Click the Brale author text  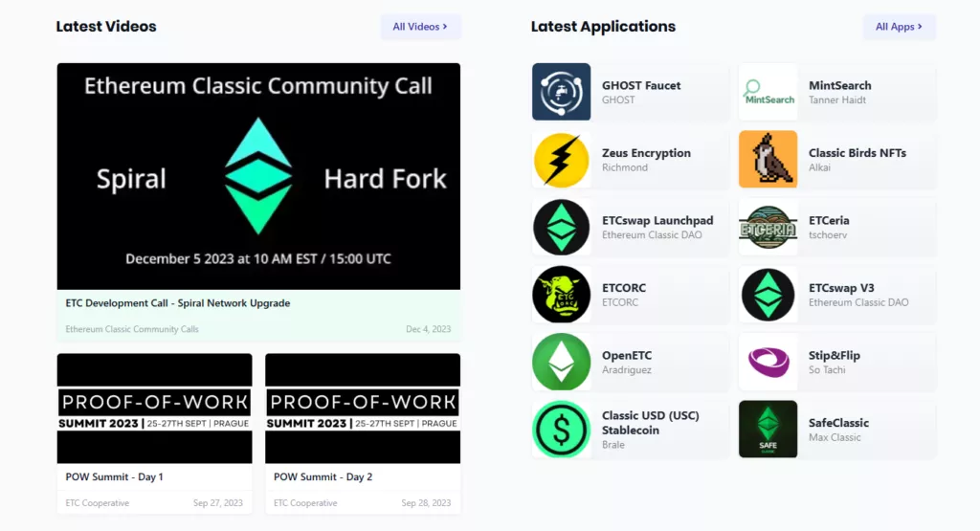point(613,445)
